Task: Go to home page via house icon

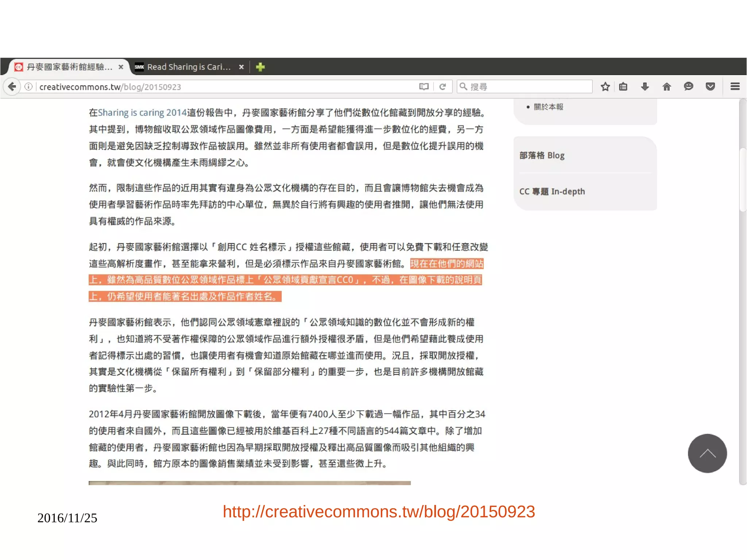Action: [x=666, y=86]
